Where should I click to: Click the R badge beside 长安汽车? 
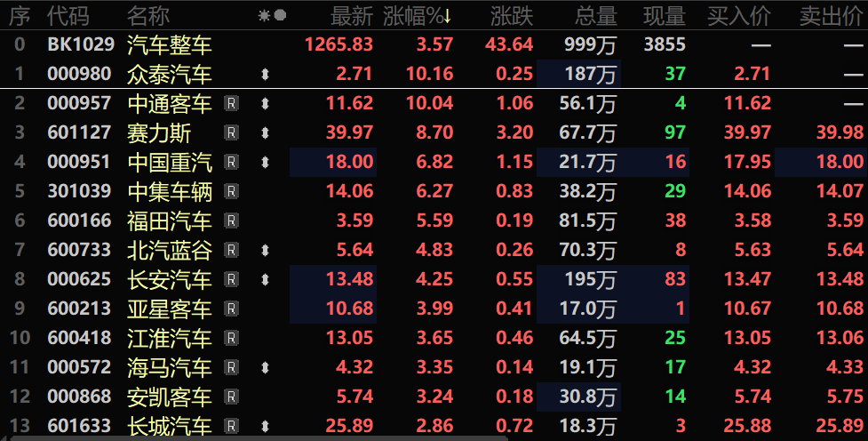coord(231,279)
